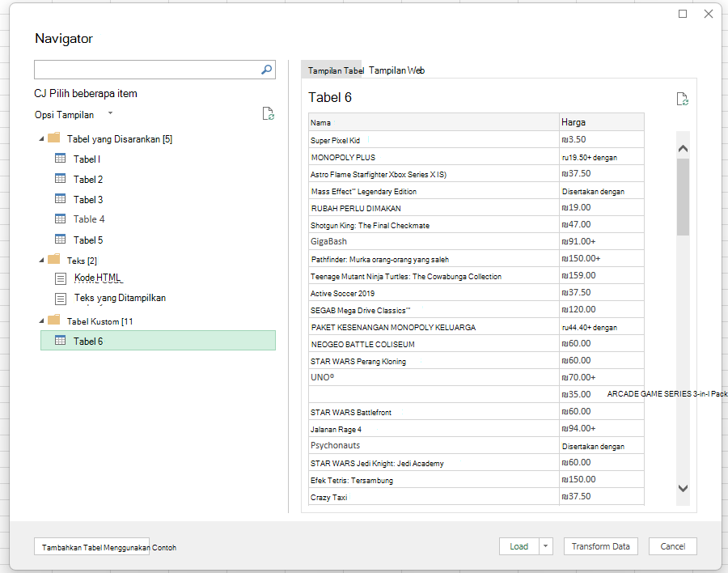This screenshot has height=573, width=728.
Task: Click the Nama column header
Action: [434, 122]
